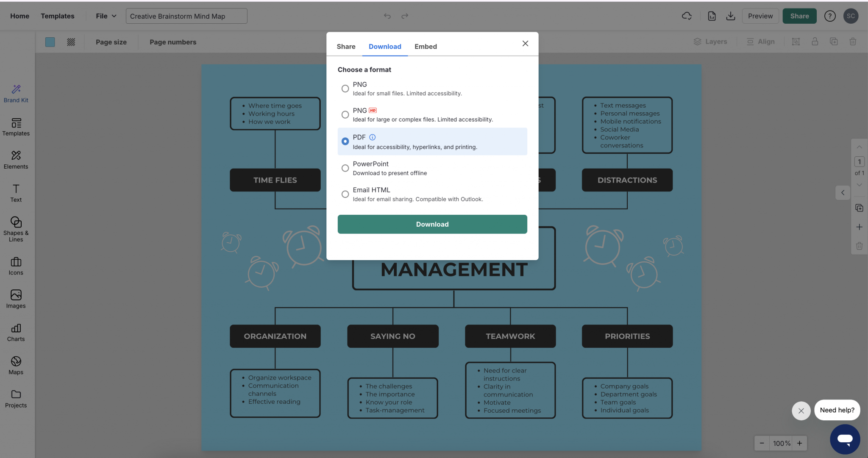Open the Charts sidebar panel
This screenshot has width=868, height=458.
[16, 332]
